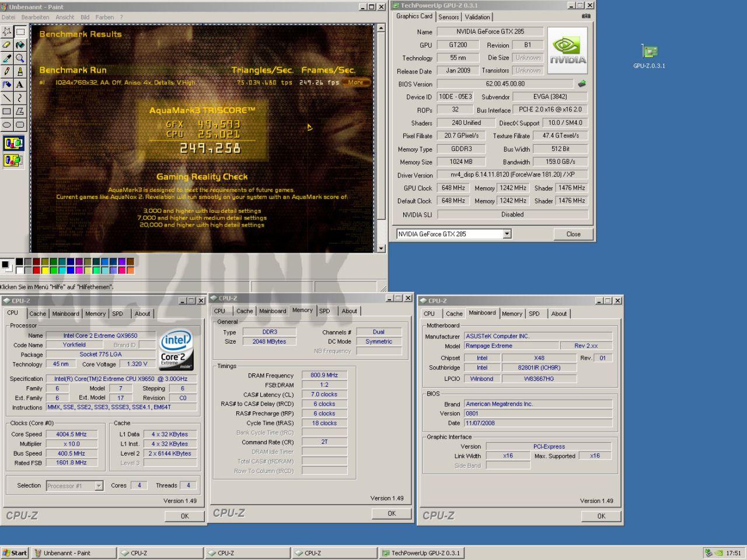
Task: Open the SPD tab in memory CPU-Z window
Action: 324,311
